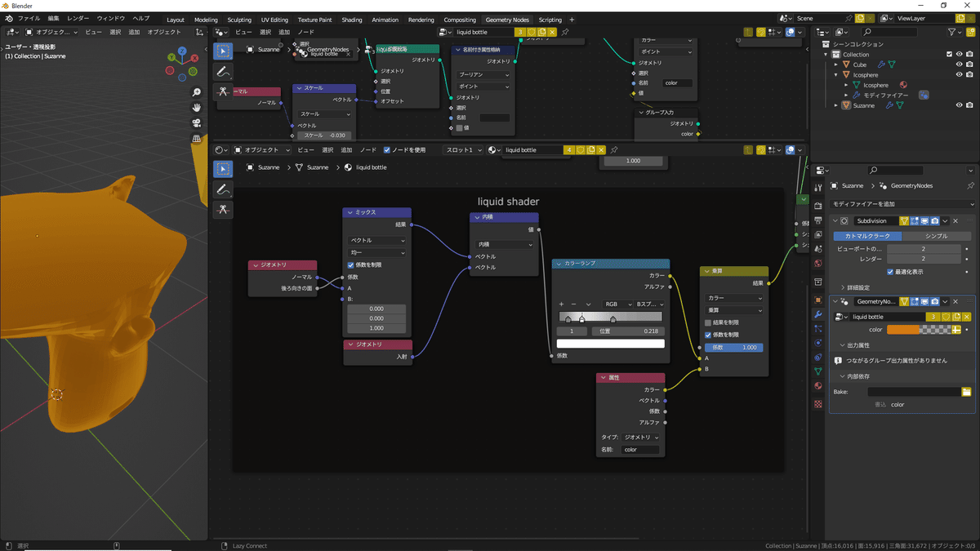Toggle camera view with the camera icon
Image resolution: width=980 pixels, height=551 pixels.
click(x=197, y=123)
